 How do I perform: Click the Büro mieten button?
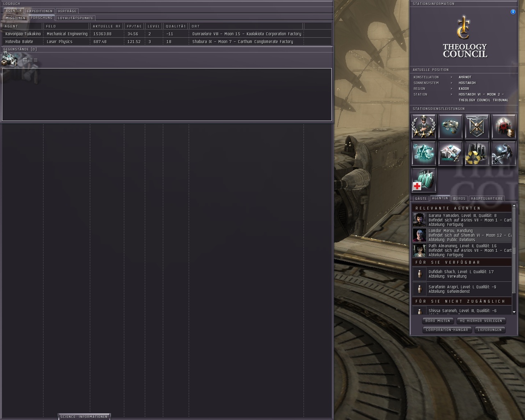[438, 321]
